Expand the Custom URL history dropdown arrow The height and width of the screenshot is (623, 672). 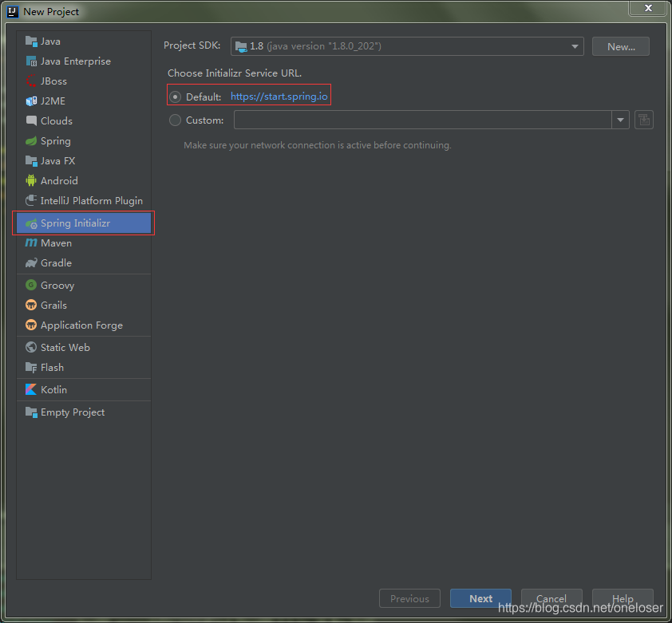620,120
